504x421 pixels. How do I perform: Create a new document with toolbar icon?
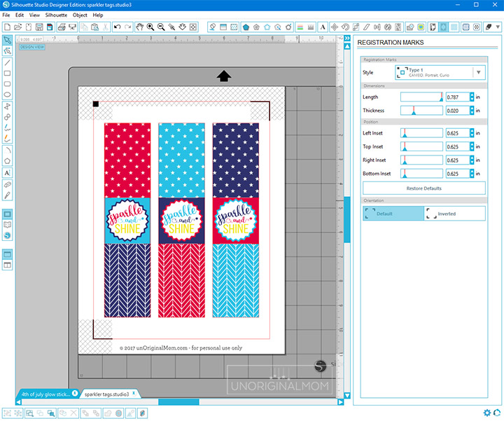(x=7, y=27)
